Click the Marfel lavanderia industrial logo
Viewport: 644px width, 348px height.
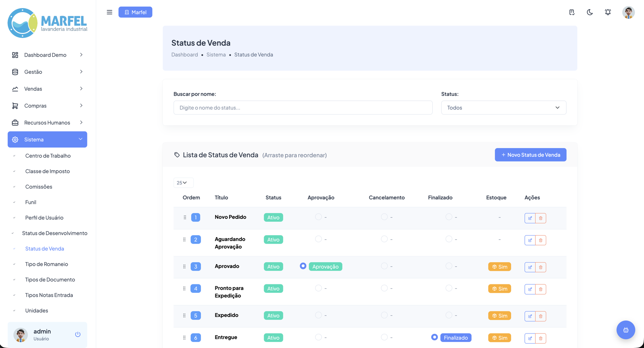pyautogui.click(x=47, y=23)
